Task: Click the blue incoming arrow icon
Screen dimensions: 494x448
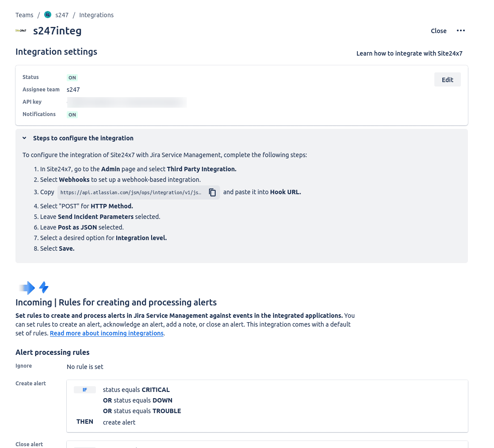Action: 27,288
